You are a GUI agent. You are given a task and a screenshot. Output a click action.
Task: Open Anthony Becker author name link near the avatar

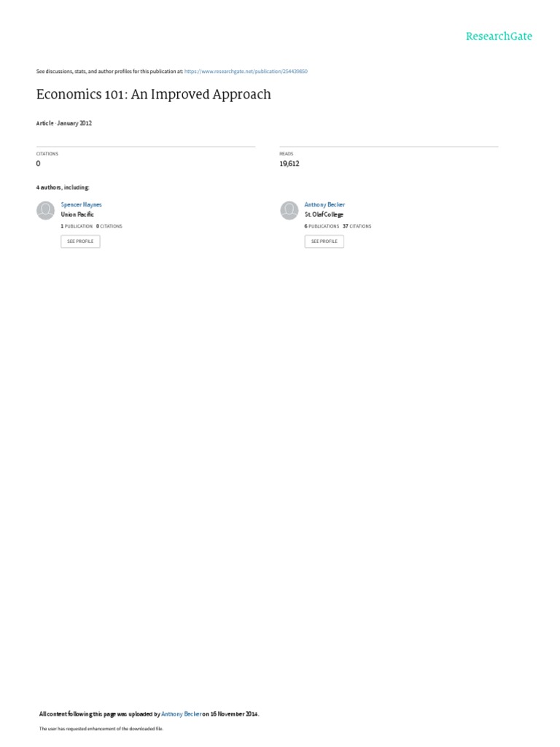tap(324, 204)
